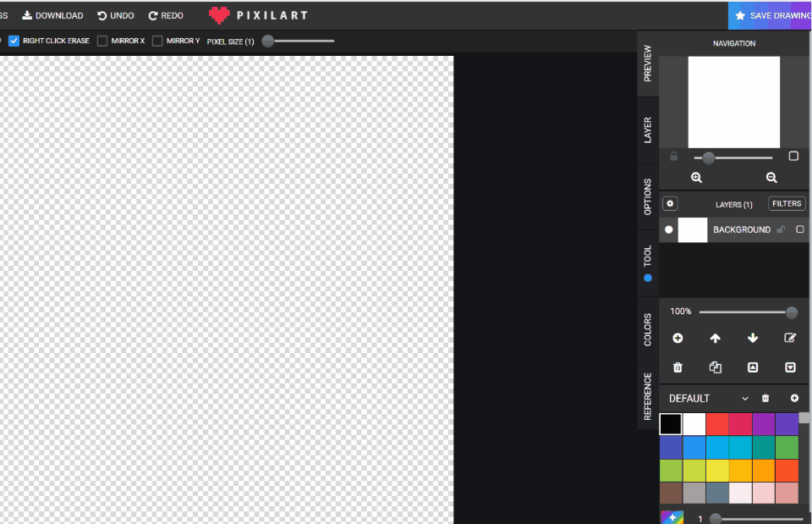Click the Download button in the top bar
812x524 pixels.
coord(52,15)
